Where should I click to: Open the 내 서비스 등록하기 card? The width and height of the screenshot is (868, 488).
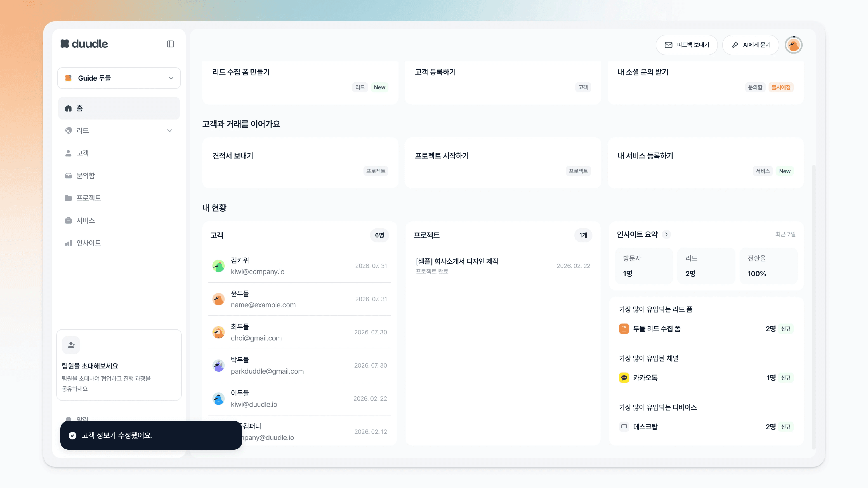(x=705, y=163)
